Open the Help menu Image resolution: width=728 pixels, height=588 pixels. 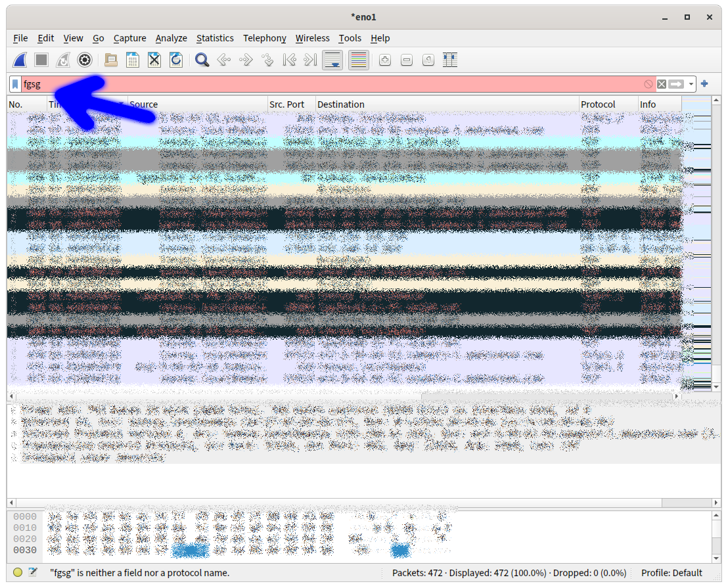[380, 38]
